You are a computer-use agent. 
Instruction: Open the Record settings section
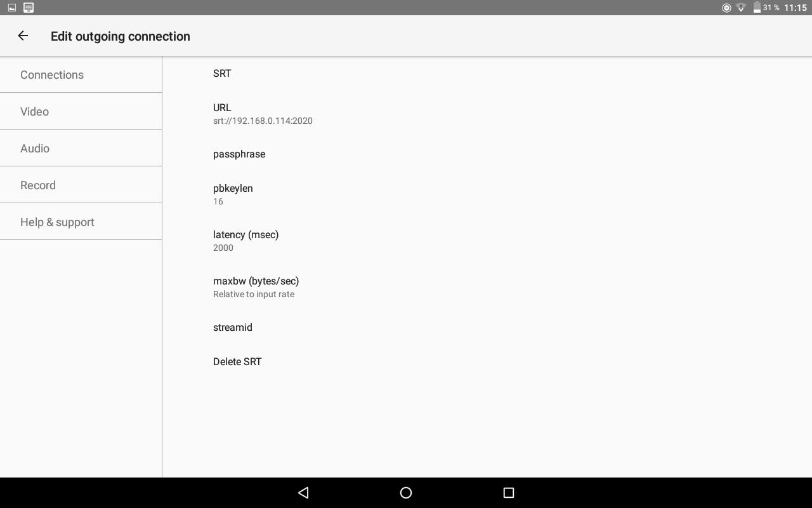[x=81, y=185]
